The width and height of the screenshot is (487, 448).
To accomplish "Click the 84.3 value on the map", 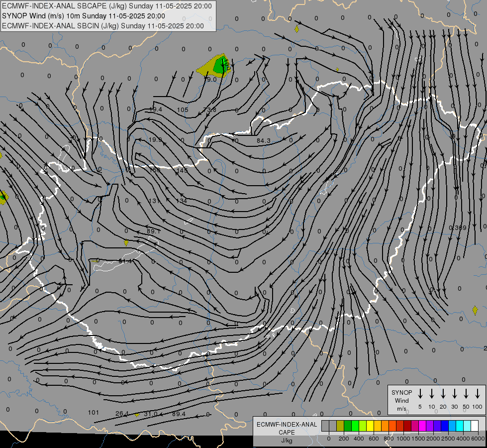I will 263,140.
